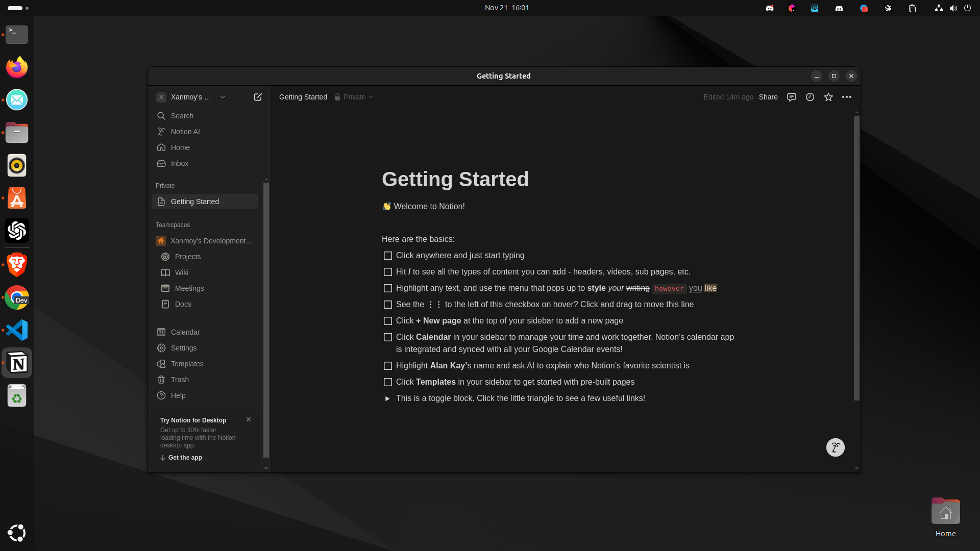Click the 'Edited 14m ago' label
The height and width of the screenshot is (551, 980).
728,97
